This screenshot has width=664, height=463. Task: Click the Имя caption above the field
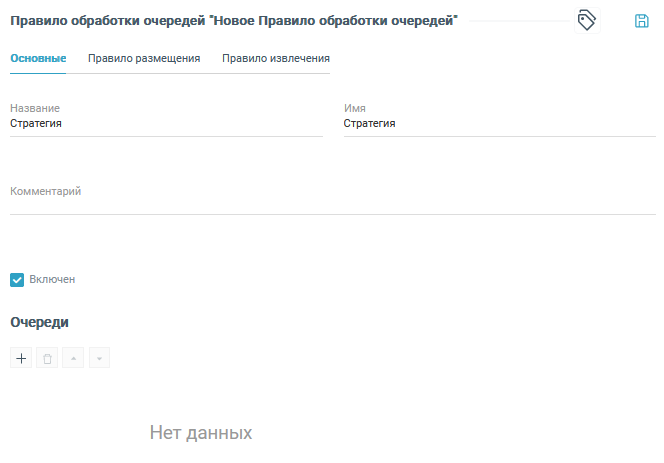[353, 108]
